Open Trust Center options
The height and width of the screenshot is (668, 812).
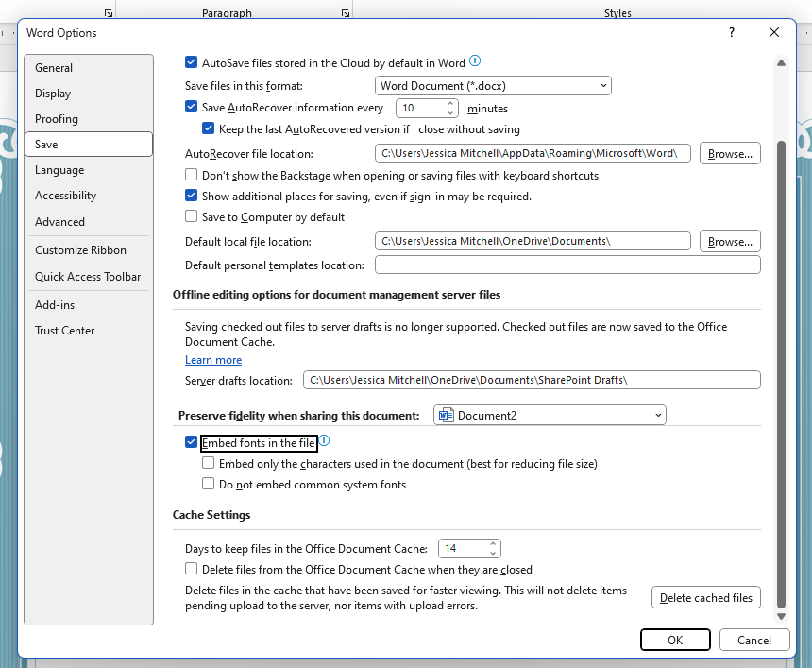89,331
